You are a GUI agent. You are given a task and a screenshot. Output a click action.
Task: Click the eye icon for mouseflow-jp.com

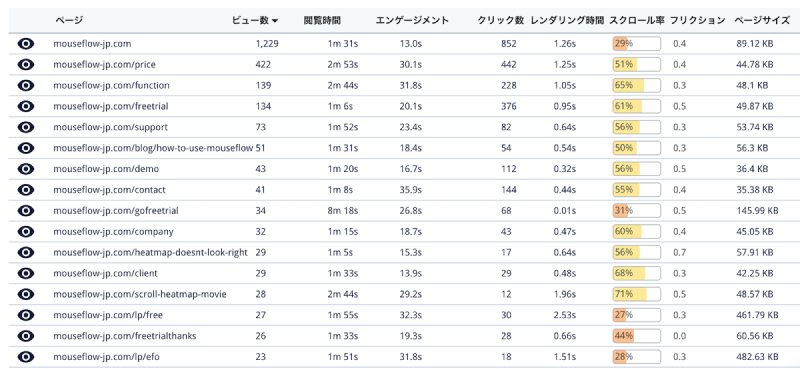(x=26, y=44)
